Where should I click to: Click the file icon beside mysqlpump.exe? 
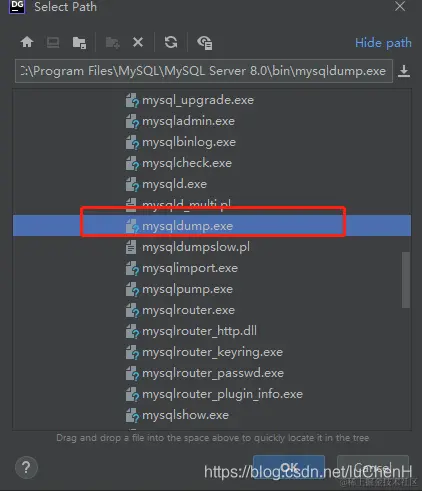point(132,289)
